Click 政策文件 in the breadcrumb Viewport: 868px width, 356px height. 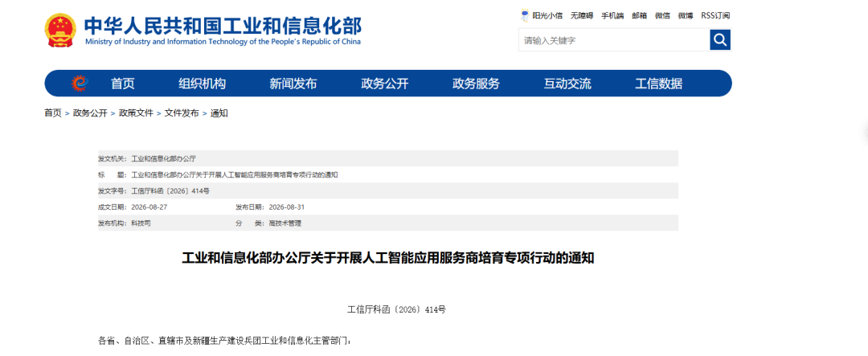pyautogui.click(x=136, y=113)
